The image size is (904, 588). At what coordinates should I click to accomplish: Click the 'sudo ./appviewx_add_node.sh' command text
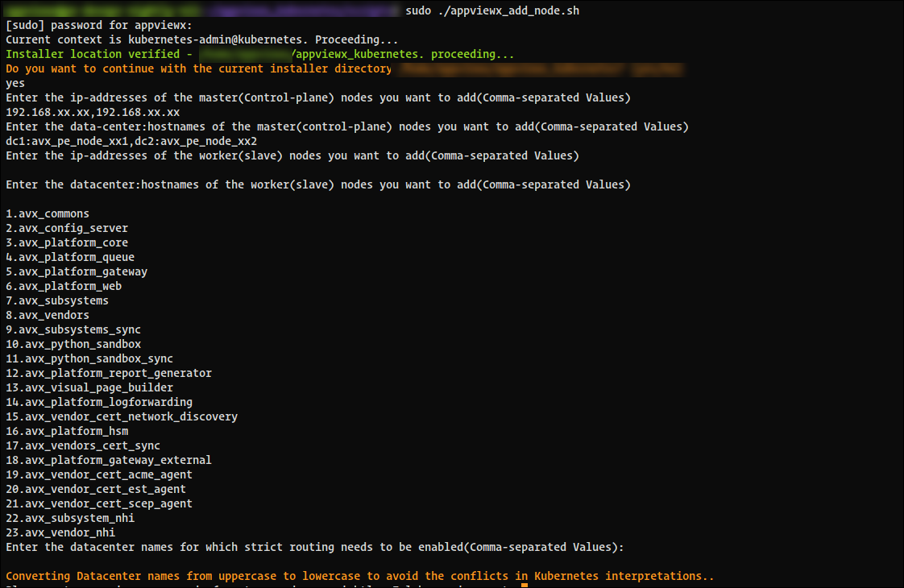point(492,11)
